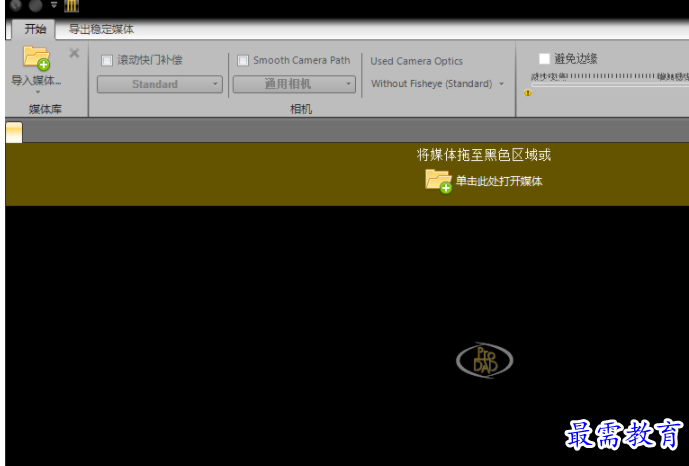Adjust the slider under 避免边缘

tap(610, 84)
